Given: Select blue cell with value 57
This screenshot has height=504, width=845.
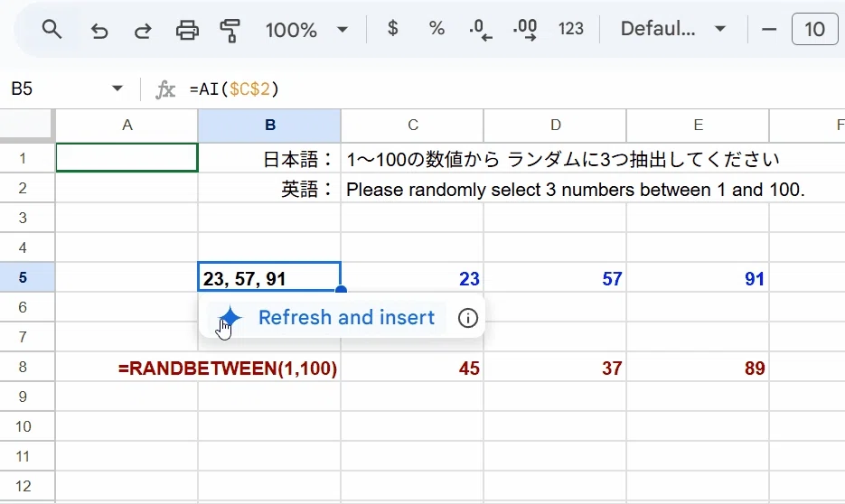Looking at the screenshot, I should pyautogui.click(x=555, y=278).
